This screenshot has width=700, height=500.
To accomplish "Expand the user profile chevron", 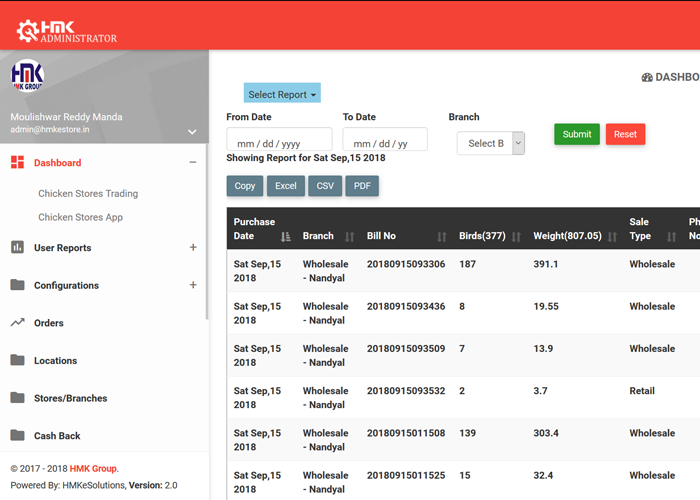I will (x=192, y=132).
